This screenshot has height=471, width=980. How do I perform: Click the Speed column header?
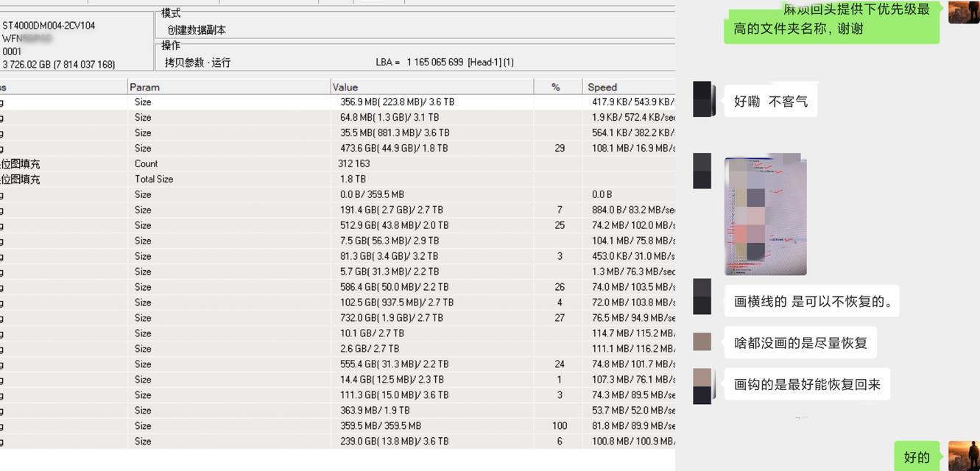tap(602, 87)
